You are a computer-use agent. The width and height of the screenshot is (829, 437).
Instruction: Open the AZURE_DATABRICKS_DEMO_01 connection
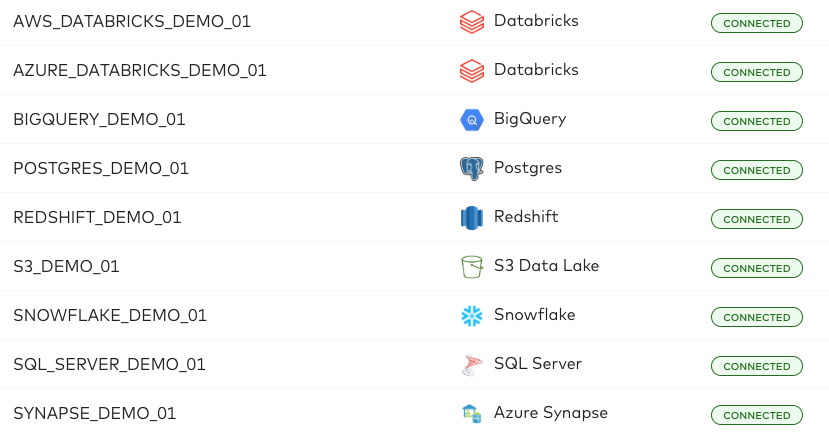click(x=140, y=70)
